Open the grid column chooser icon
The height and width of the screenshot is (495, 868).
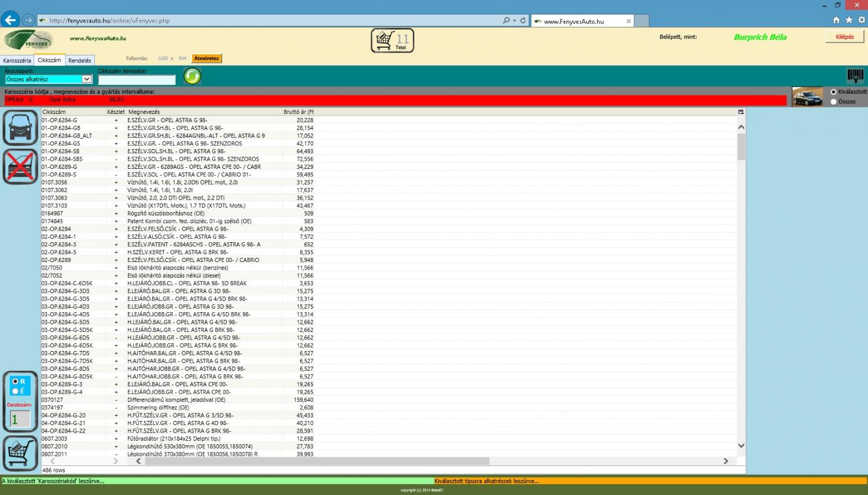click(x=741, y=112)
